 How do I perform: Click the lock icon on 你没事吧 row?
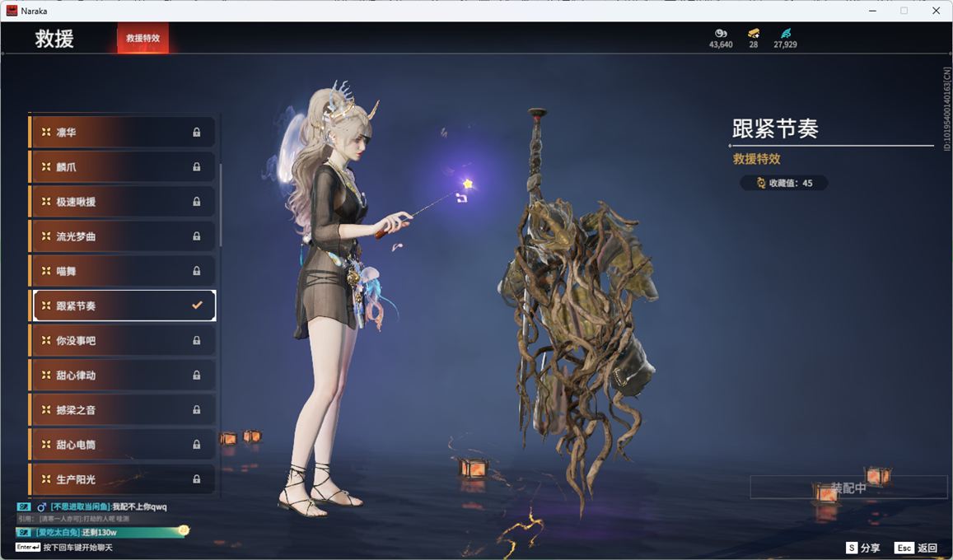(x=196, y=340)
